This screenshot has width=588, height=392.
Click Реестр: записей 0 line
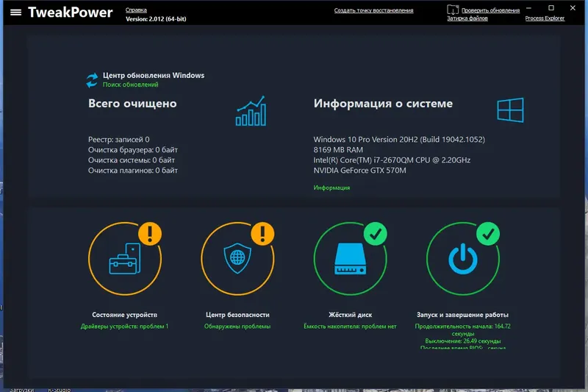(119, 140)
